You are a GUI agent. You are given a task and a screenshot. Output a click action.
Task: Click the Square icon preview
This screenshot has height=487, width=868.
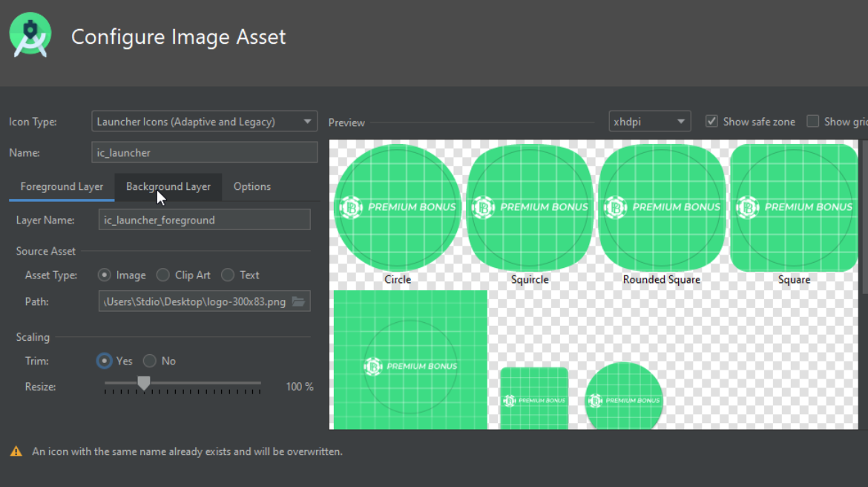coord(794,208)
